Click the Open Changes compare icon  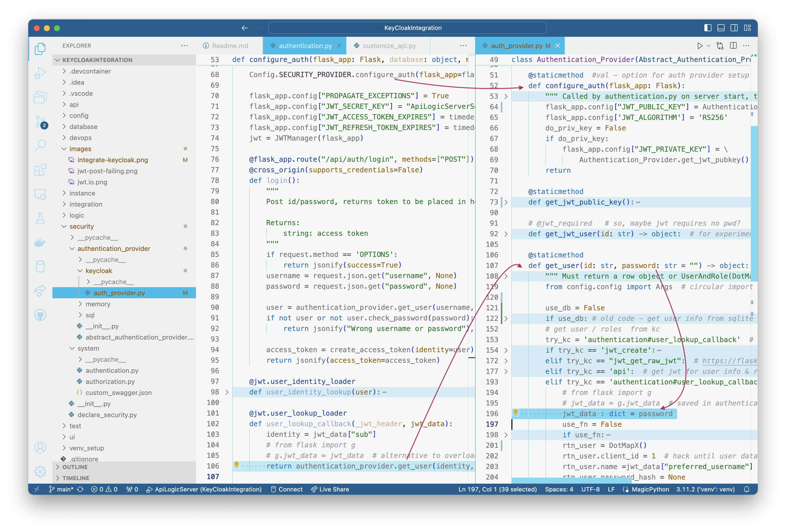click(720, 46)
